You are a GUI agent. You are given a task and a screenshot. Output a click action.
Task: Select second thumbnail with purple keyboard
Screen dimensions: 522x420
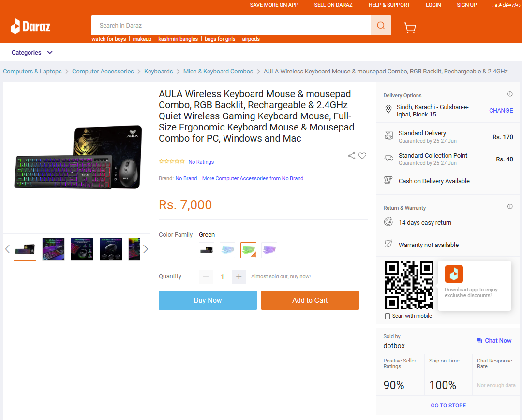[53, 249]
